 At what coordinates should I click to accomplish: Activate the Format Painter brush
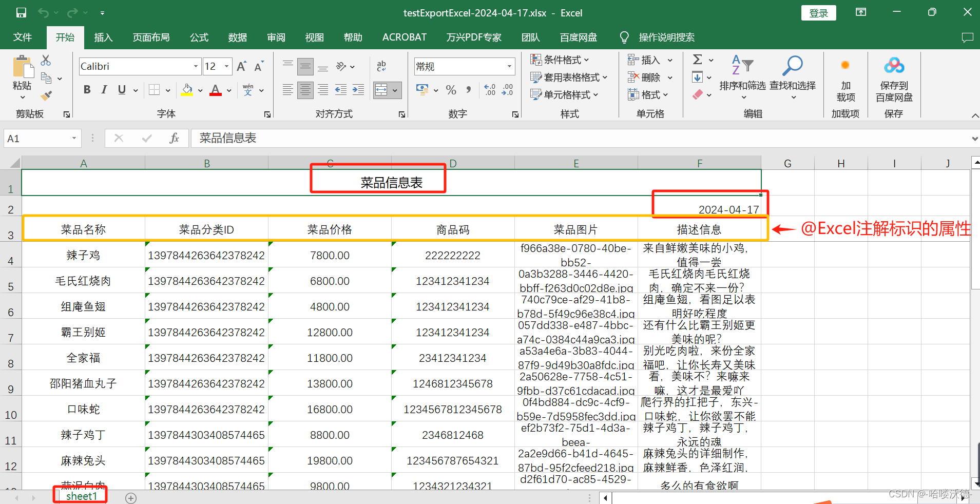pyautogui.click(x=46, y=95)
